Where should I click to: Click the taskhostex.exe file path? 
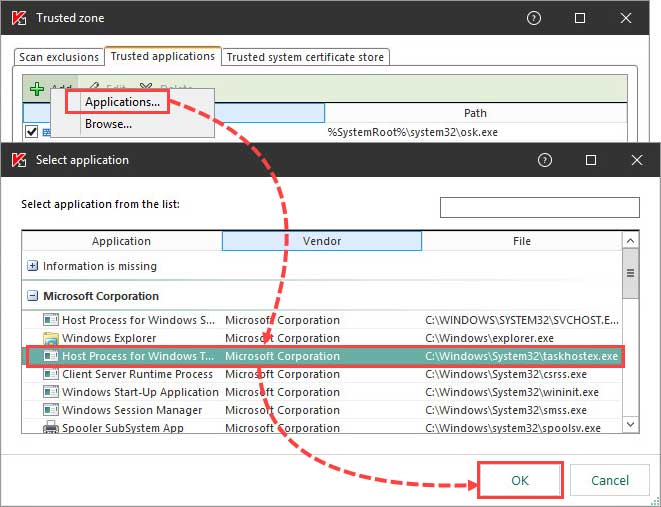(521, 356)
